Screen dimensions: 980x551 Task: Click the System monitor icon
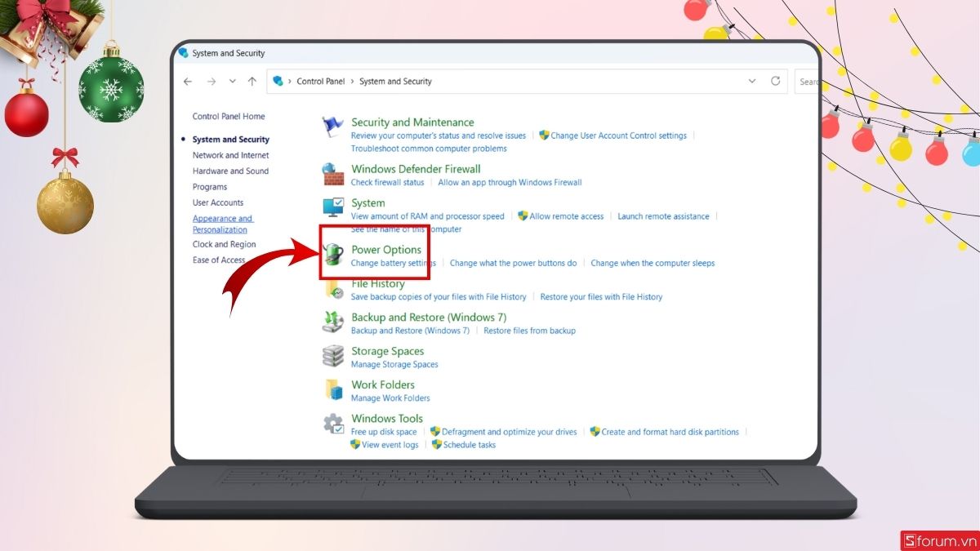coord(333,207)
